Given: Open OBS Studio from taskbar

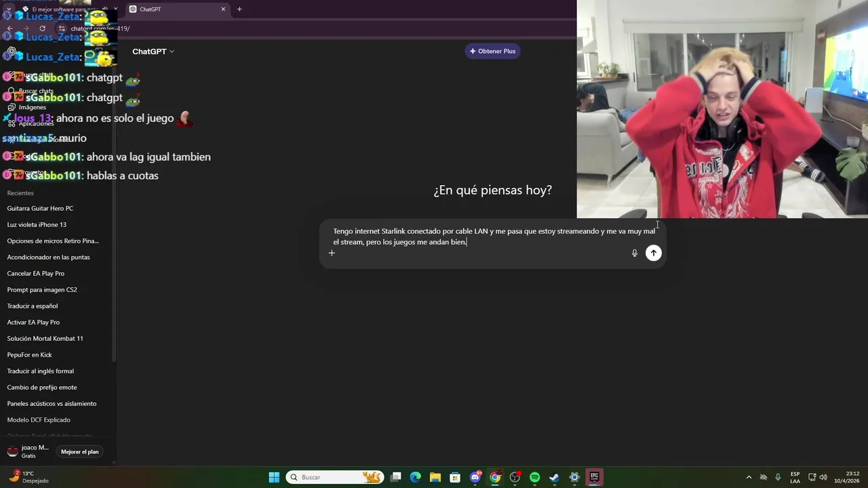Looking at the screenshot, I should [x=515, y=477].
